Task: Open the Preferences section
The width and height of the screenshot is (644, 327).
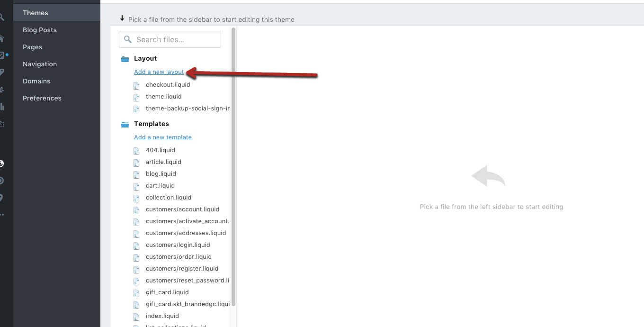Action: pyautogui.click(x=42, y=98)
